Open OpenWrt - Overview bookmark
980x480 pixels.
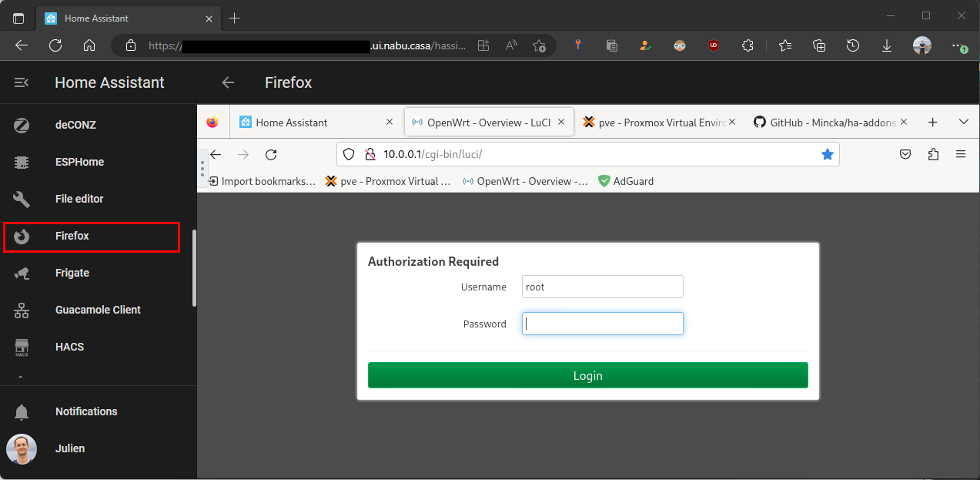tap(525, 181)
